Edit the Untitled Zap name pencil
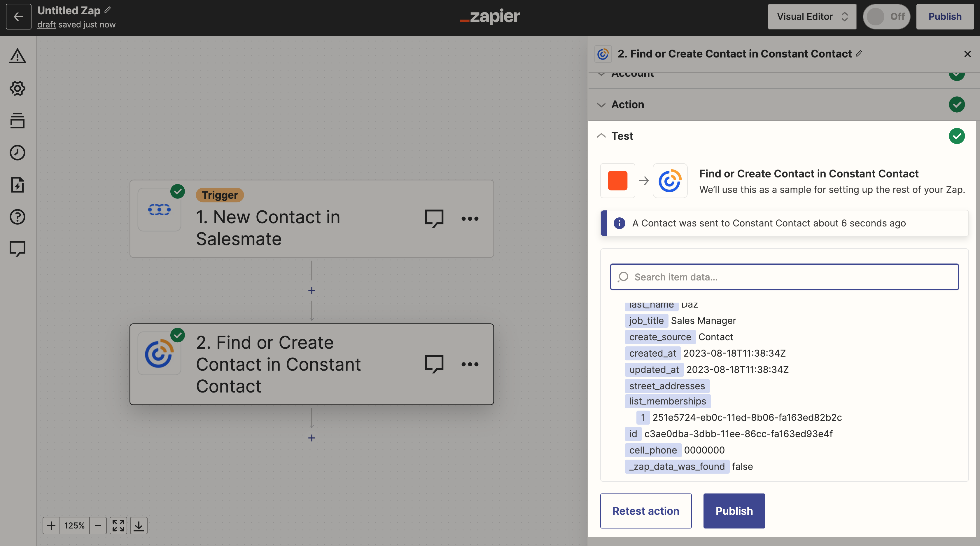980x546 pixels. point(108,10)
